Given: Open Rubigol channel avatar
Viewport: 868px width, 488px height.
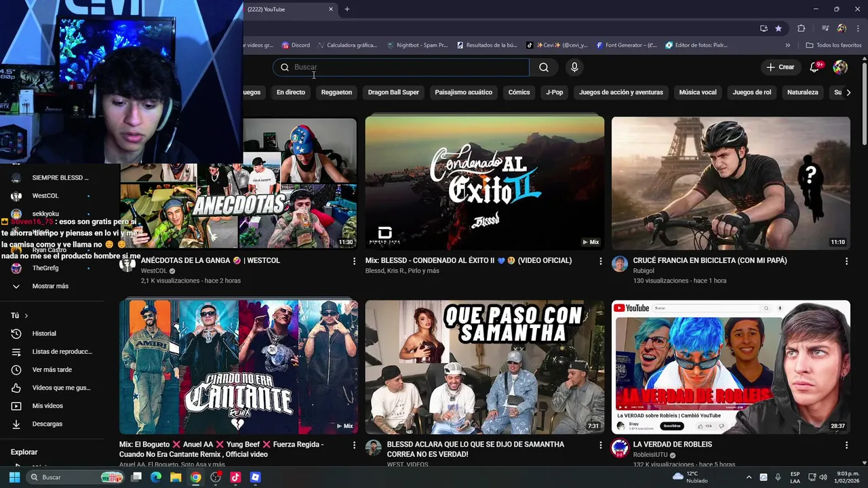Looking at the screenshot, I should (x=620, y=264).
